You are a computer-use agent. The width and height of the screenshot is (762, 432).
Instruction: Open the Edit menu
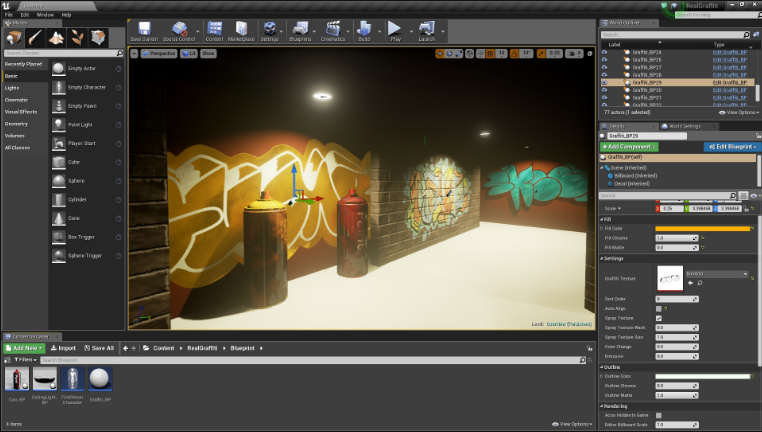[25, 15]
